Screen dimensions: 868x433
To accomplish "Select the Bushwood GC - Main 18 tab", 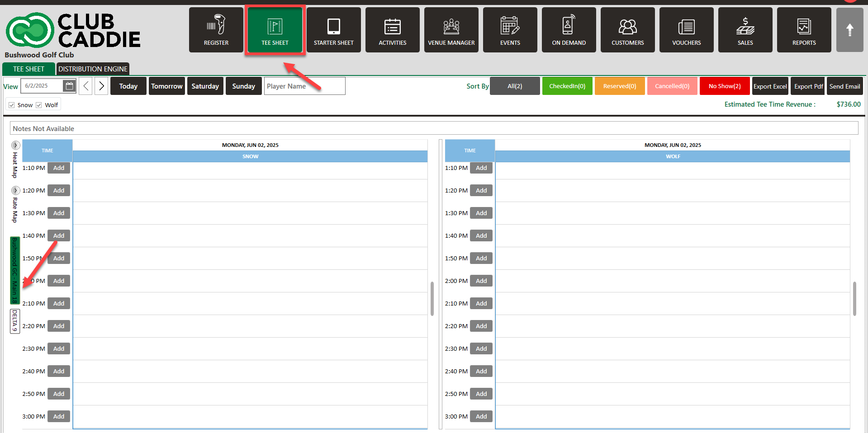I will pos(15,270).
